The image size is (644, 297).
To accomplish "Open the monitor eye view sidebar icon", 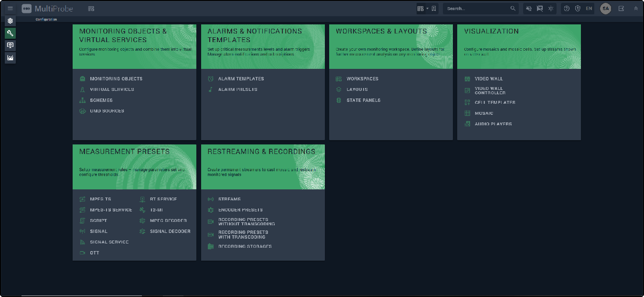I will pos(10,45).
